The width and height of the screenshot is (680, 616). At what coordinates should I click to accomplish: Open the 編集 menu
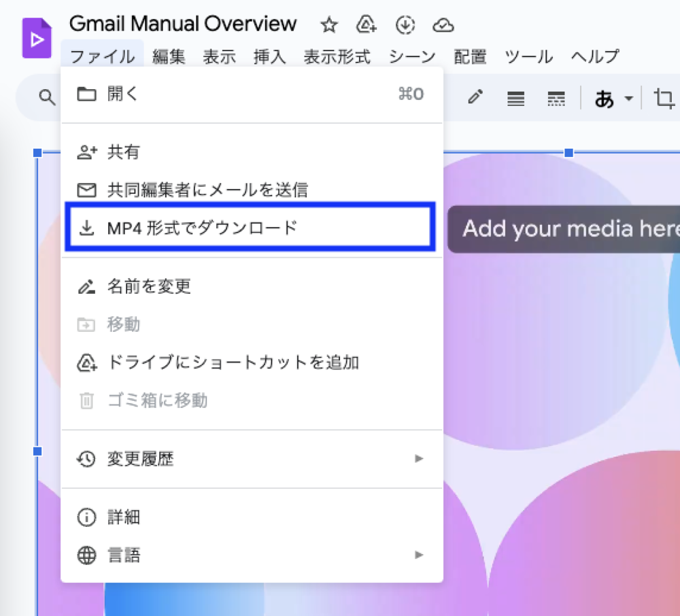(169, 56)
